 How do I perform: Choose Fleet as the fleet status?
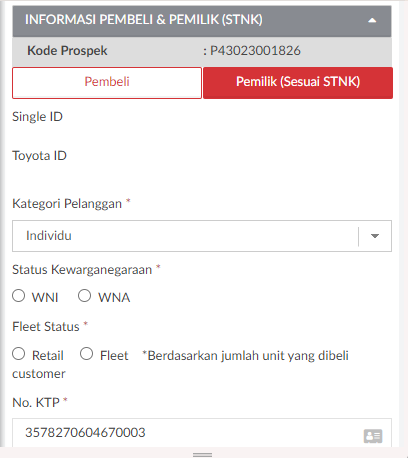click(86, 354)
